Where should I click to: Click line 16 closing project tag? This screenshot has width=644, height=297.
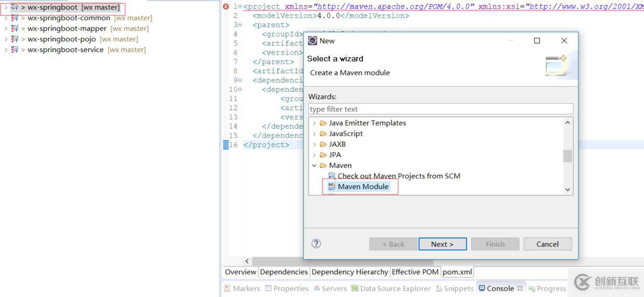coord(266,145)
